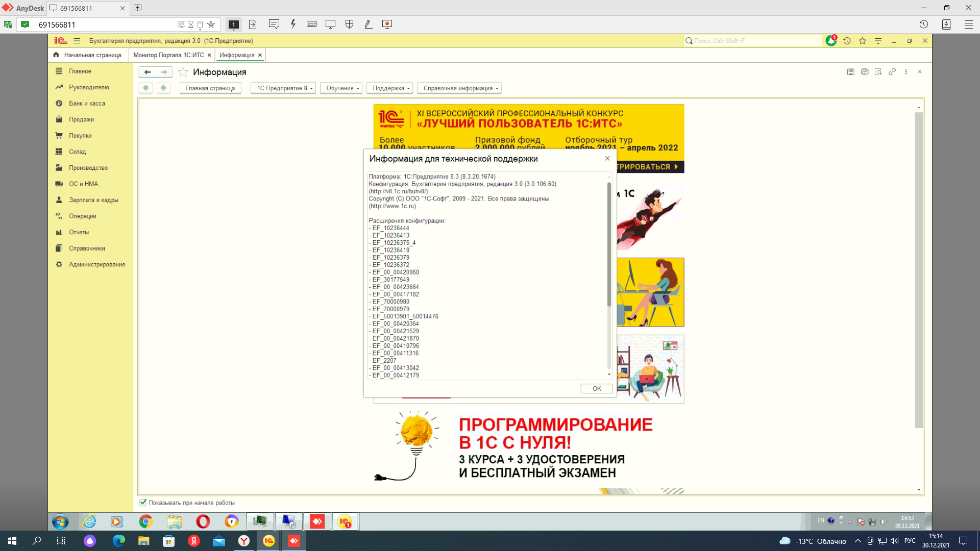Close the Информация tab
Image resolution: width=980 pixels, height=551 pixels.
[x=260, y=55]
